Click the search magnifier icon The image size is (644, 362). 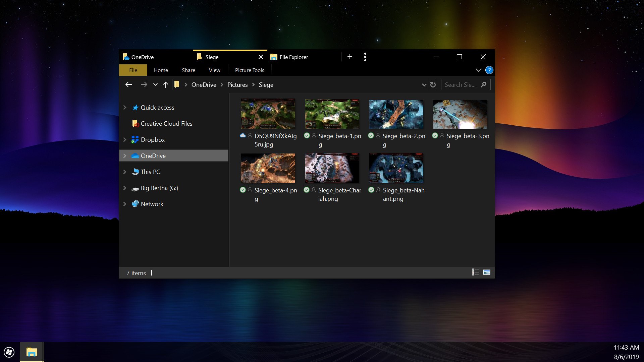[483, 85]
